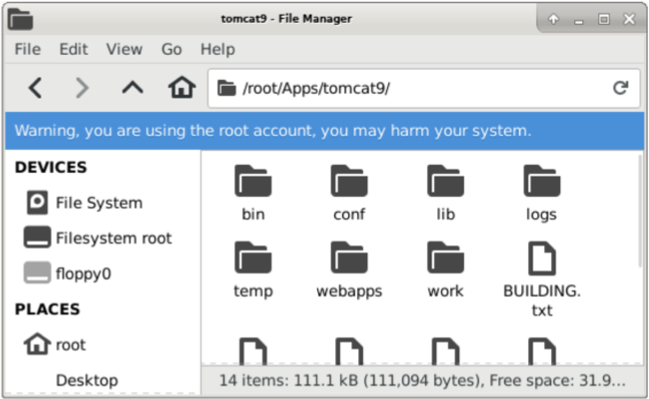Open File System in the sidebar
The image size is (649, 399).
[x=84, y=203]
